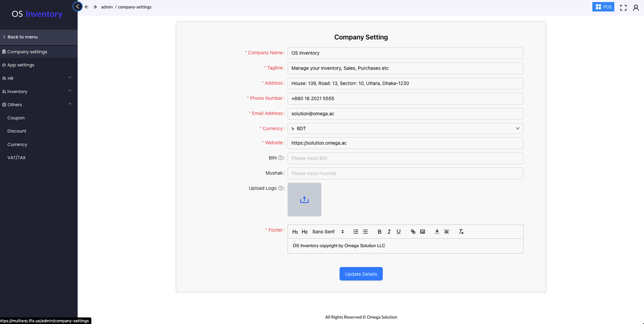Image resolution: width=644 pixels, height=324 pixels.
Task: Enter fullscreen mode from top bar
Action: [623, 8]
